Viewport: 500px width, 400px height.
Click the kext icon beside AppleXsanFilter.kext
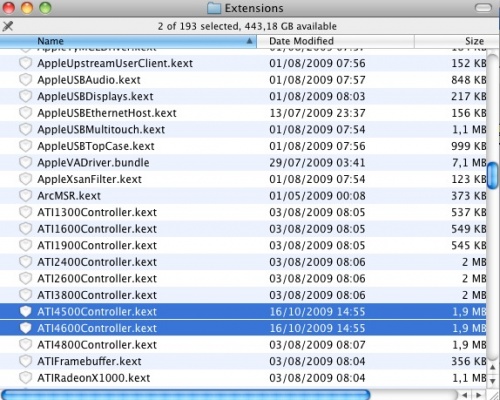[x=25, y=179]
